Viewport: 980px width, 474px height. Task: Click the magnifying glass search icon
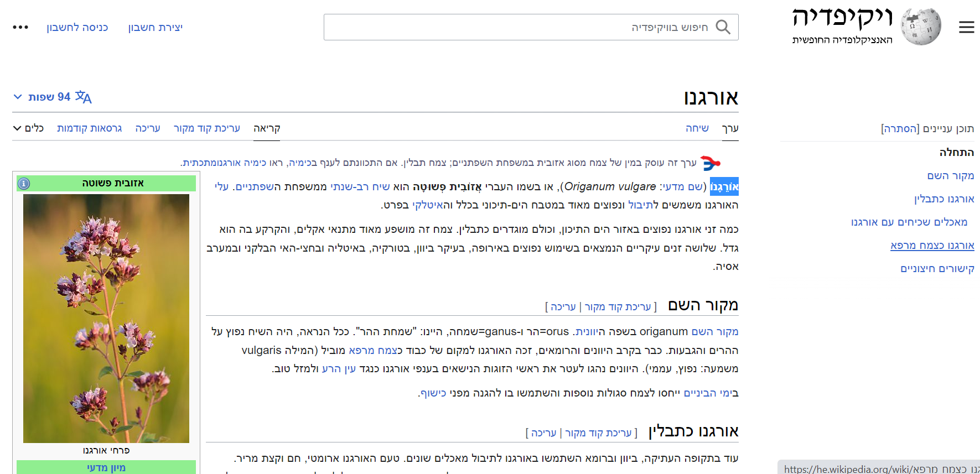pyautogui.click(x=723, y=27)
